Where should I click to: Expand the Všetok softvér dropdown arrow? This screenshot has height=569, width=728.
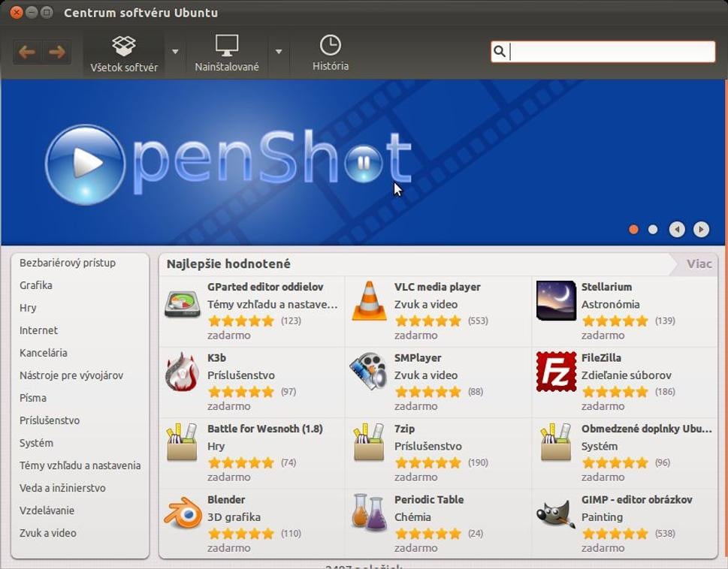(x=175, y=52)
